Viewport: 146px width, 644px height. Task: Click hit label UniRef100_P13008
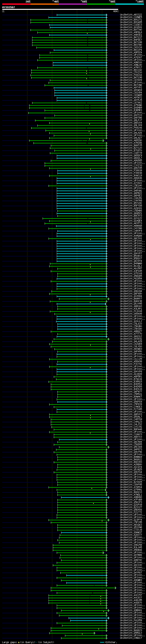pos(131,311)
